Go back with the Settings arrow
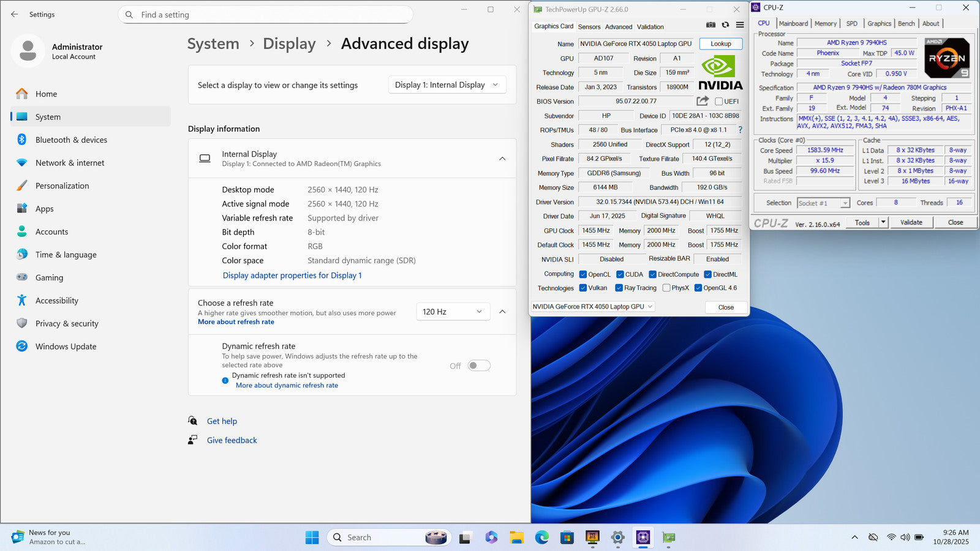Viewport: 980px width, 551px height. tap(15, 14)
